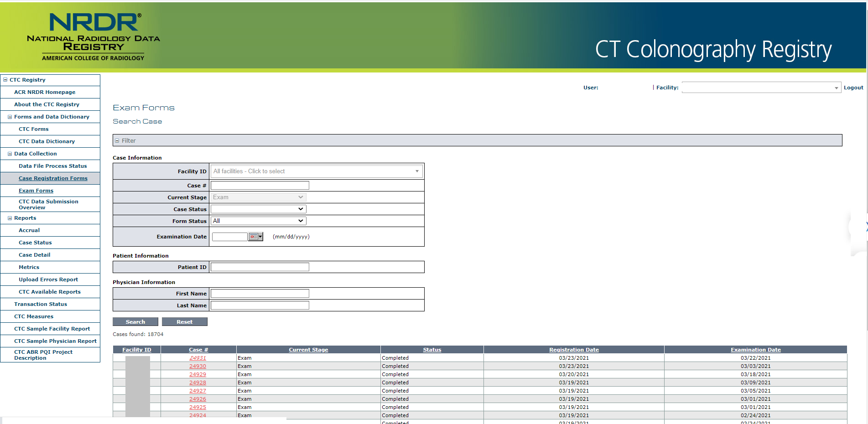Open the Accrual report
The width and height of the screenshot is (868, 424).
click(29, 230)
